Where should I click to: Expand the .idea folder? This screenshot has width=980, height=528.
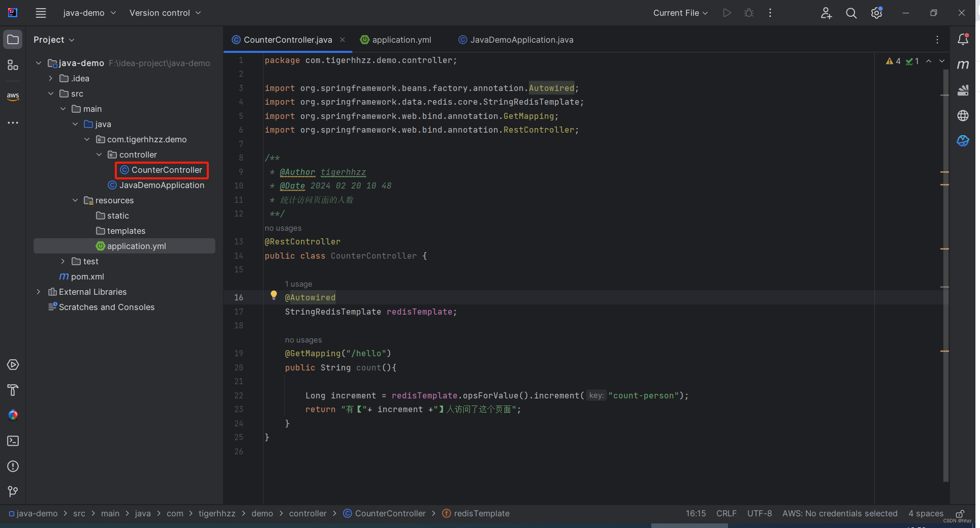pos(51,78)
